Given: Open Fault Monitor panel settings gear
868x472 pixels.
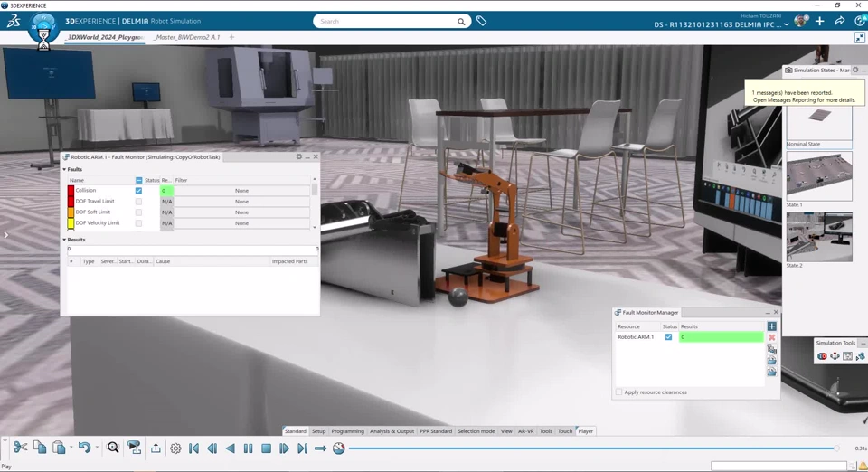Looking at the screenshot, I should click(299, 156).
